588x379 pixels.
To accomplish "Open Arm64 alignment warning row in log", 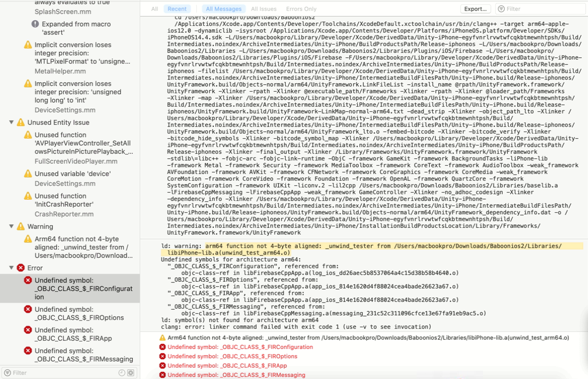I will coord(368,338).
